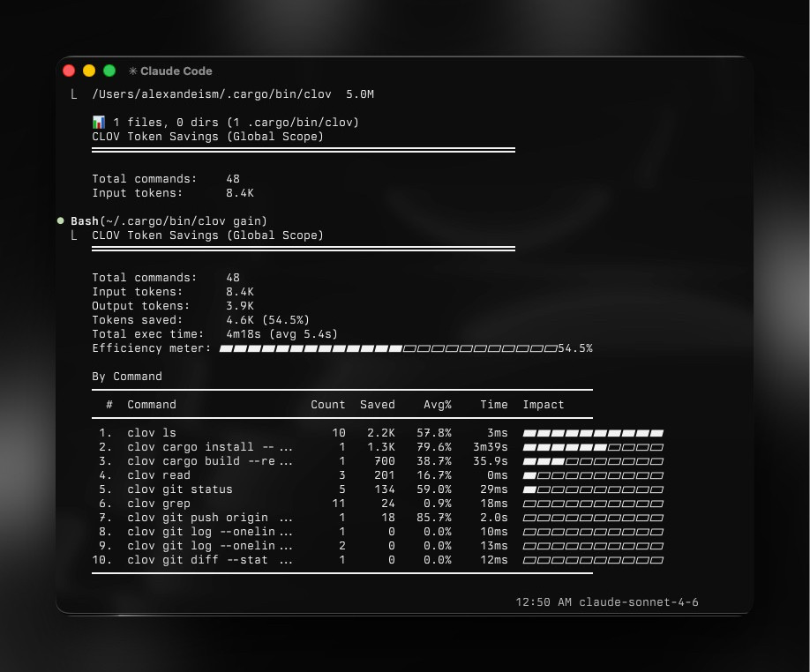
Task: Select the path '/Users/alexandeism/.cargo/bin/clov'
Action: tap(212, 94)
